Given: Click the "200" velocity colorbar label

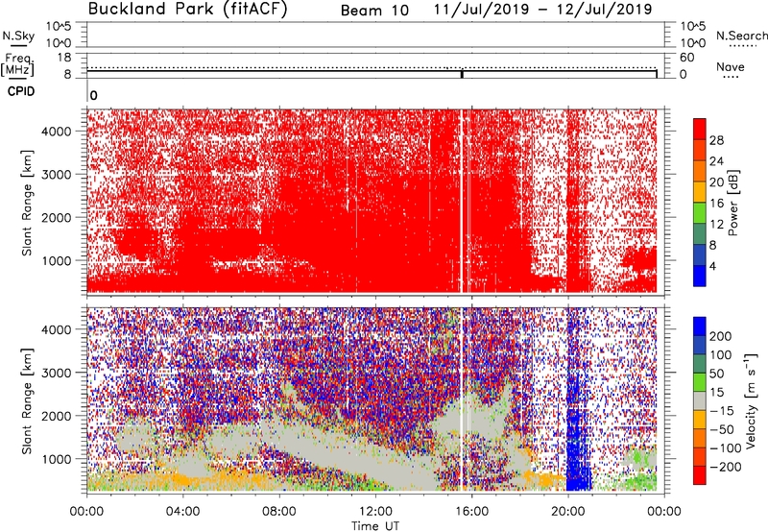Looking at the screenshot, I should (x=721, y=336).
